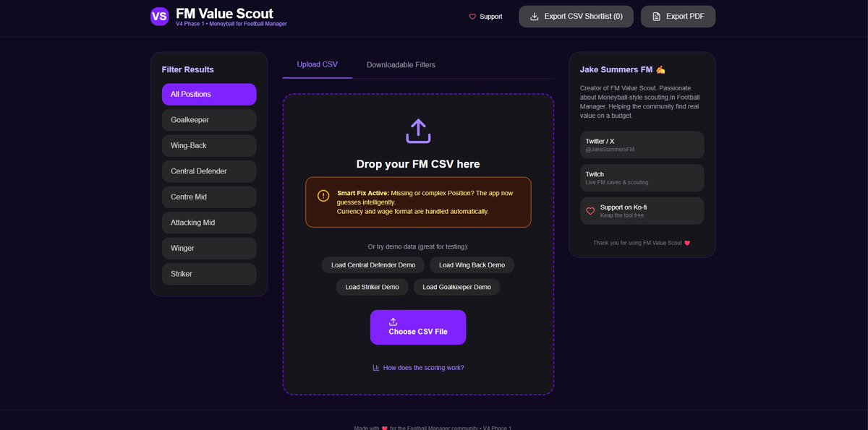Open the Twitter / X profile card
The image size is (868, 430).
coord(642,145)
